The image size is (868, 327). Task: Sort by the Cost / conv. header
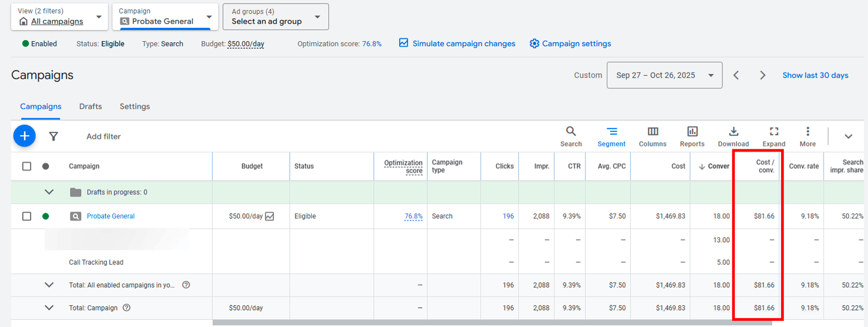click(x=765, y=166)
